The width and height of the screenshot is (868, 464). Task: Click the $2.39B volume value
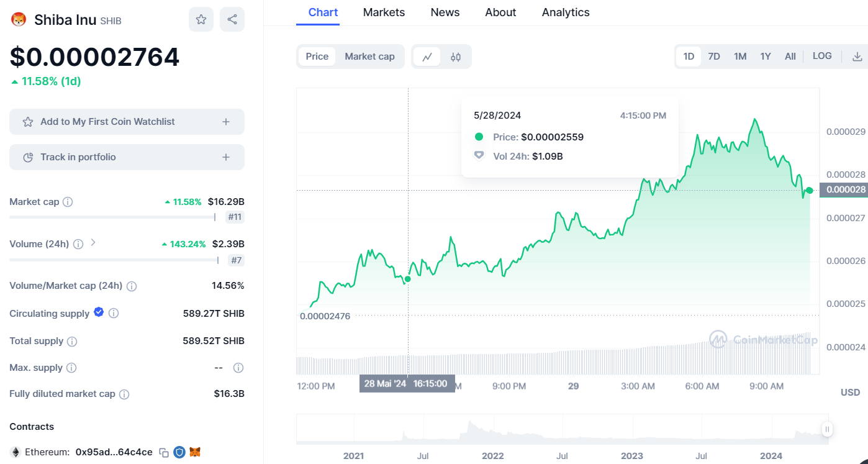(228, 244)
